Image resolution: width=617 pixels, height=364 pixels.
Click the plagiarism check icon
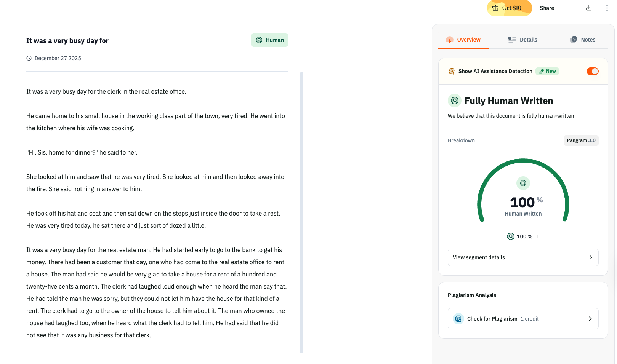click(x=458, y=319)
